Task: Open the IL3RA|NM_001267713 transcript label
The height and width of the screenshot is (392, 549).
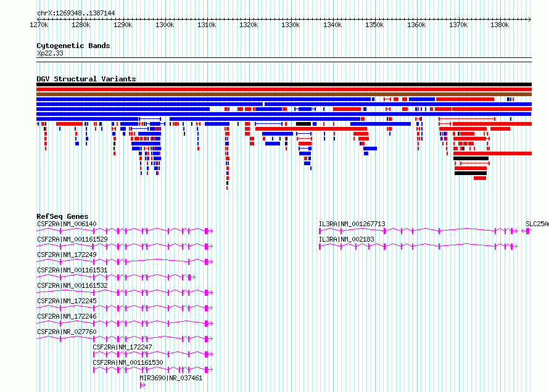Action: pyautogui.click(x=352, y=224)
